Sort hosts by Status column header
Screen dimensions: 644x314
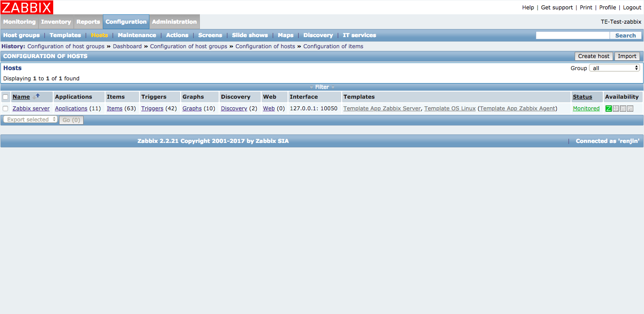click(582, 97)
